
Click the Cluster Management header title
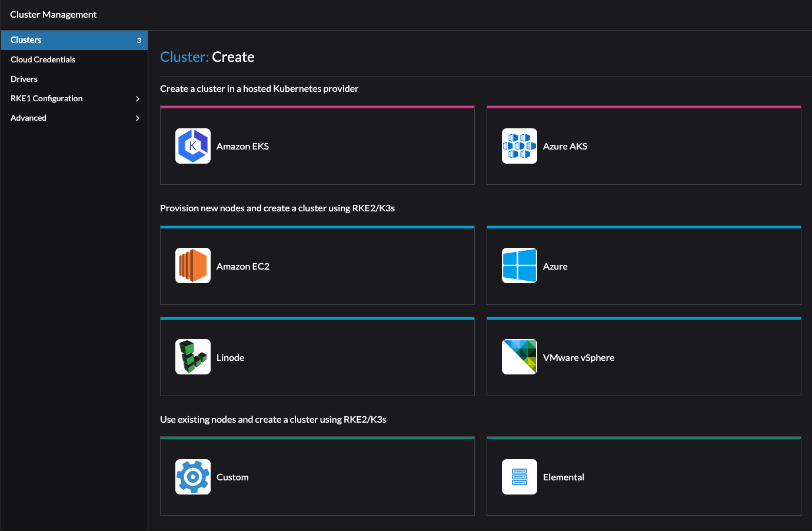[x=53, y=14]
